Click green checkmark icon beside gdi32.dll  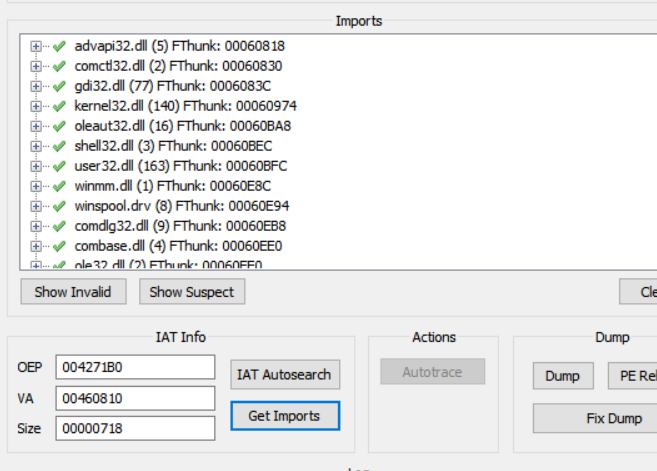[59, 86]
